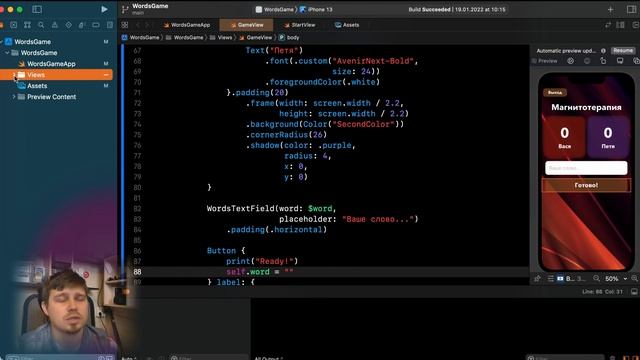Switch to the StartView tab
The width and height of the screenshot is (640, 360).
[x=300, y=25]
